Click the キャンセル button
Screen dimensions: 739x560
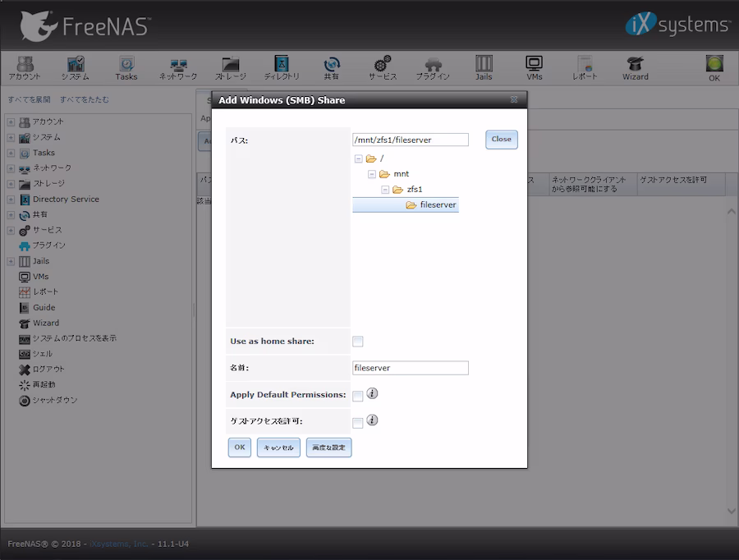coord(278,448)
